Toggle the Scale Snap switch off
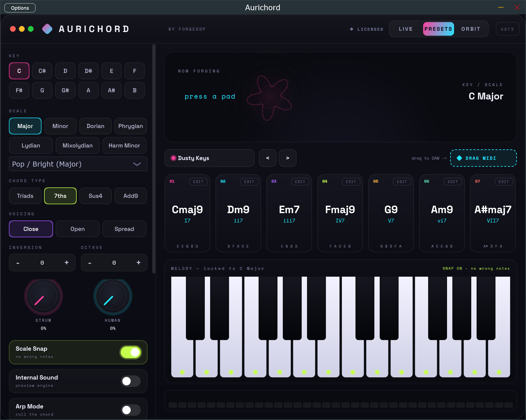This screenshot has width=526, height=420. coord(131,352)
